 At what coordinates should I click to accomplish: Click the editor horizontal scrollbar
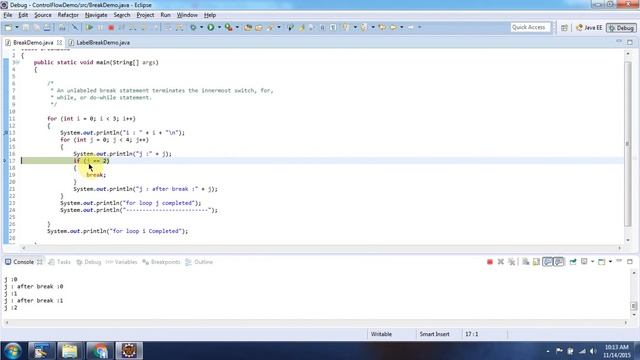click(x=321, y=248)
